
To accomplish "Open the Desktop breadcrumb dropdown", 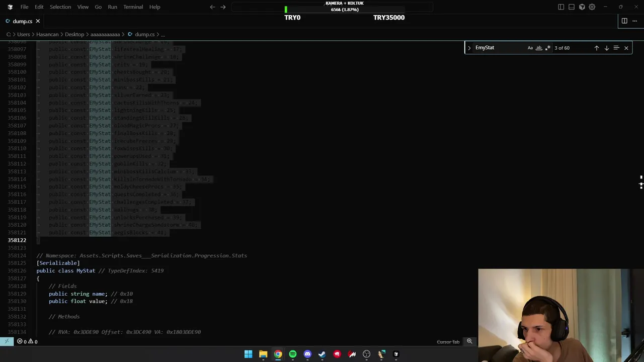I will [74, 34].
